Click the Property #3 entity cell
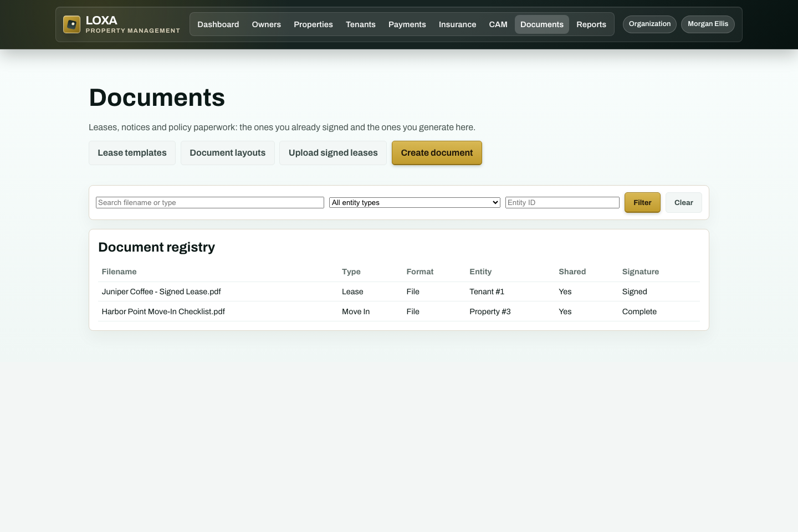798x532 pixels. click(490, 311)
